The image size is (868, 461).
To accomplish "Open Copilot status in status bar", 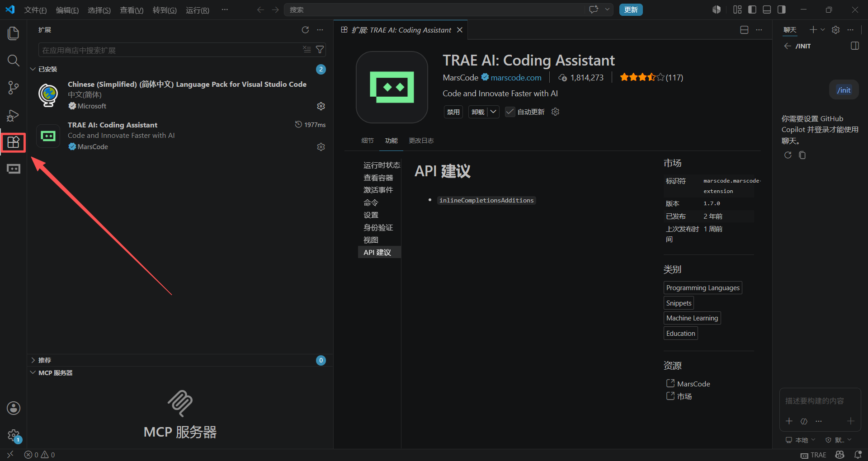I will (x=840, y=455).
